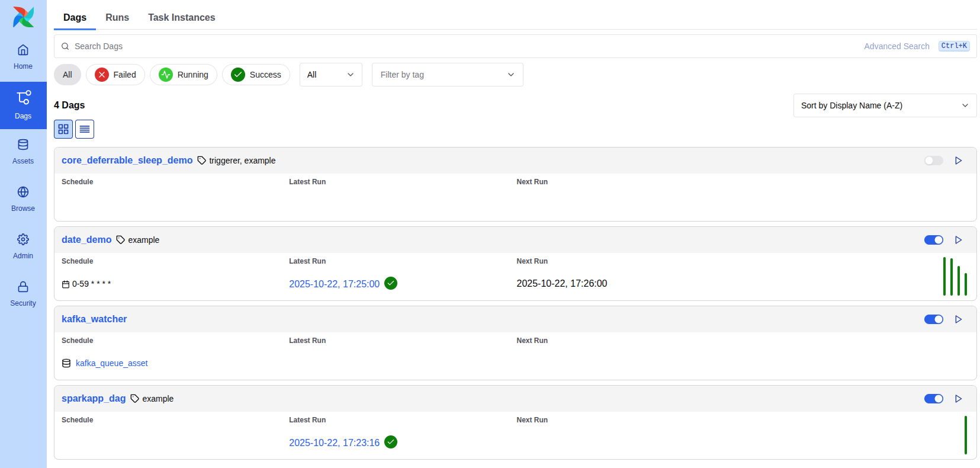Open the Security lock menu
Viewport: 980px width, 468px height.
coord(23,294)
